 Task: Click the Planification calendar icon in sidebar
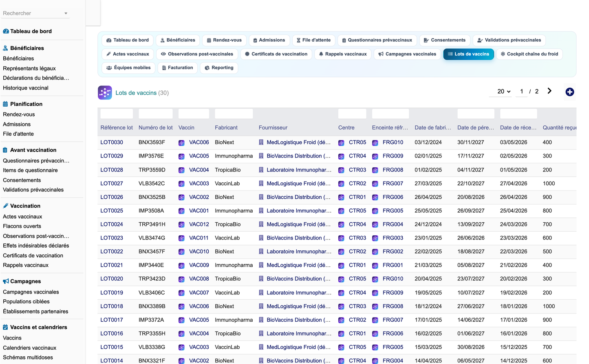[5, 104]
